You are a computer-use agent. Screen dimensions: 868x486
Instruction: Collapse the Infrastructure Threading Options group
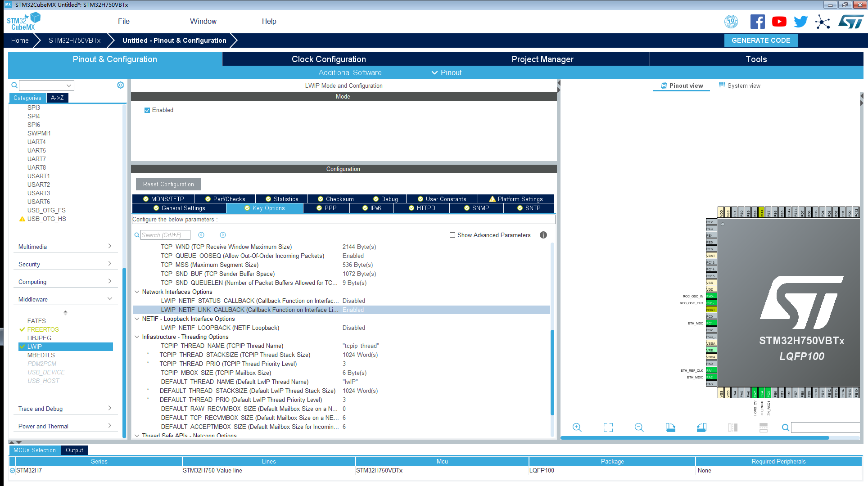click(137, 337)
